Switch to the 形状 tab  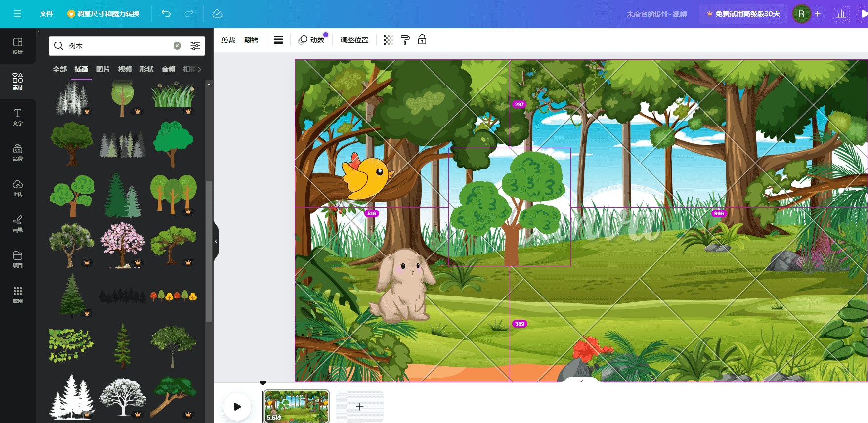[146, 69]
